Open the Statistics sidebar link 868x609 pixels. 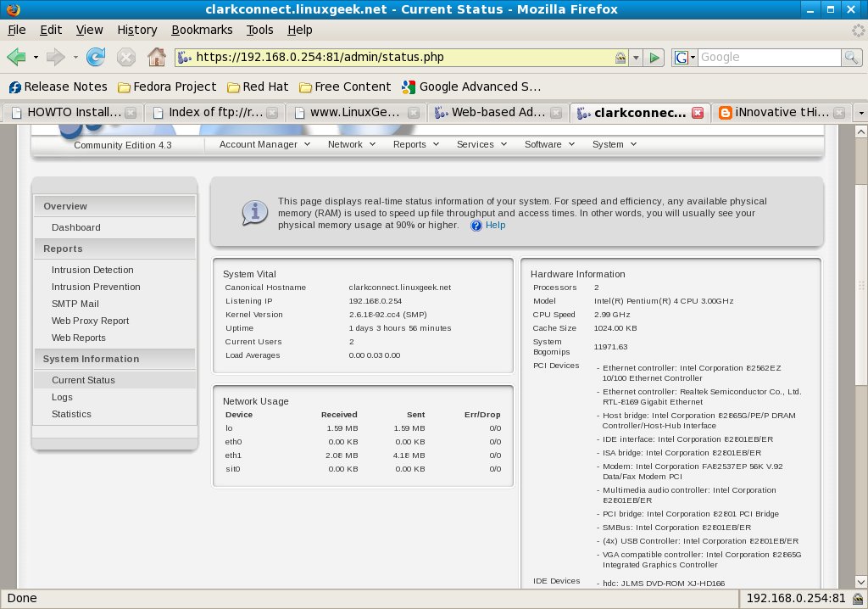(71, 414)
